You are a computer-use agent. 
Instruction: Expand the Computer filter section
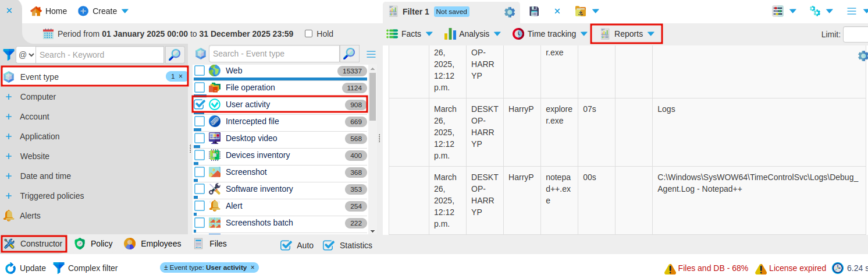coord(38,97)
